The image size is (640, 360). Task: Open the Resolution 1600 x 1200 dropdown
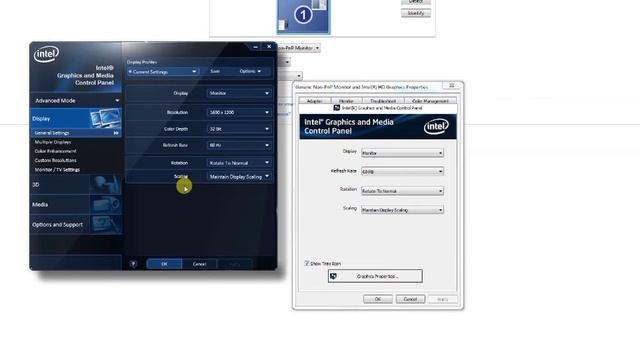(239, 112)
